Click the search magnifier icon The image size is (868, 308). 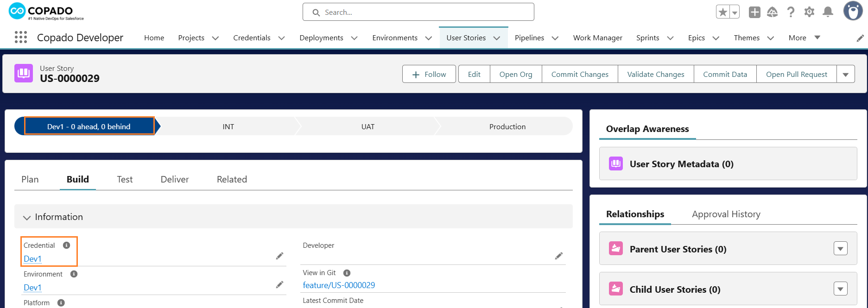coord(316,13)
